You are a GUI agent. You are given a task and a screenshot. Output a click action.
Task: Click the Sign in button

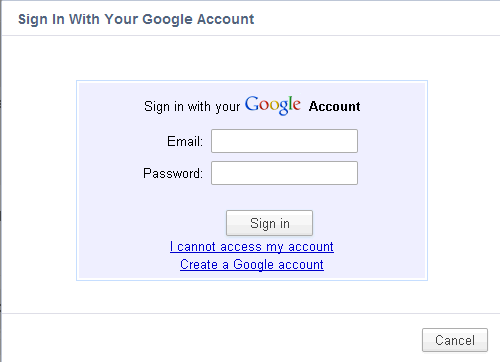(269, 223)
